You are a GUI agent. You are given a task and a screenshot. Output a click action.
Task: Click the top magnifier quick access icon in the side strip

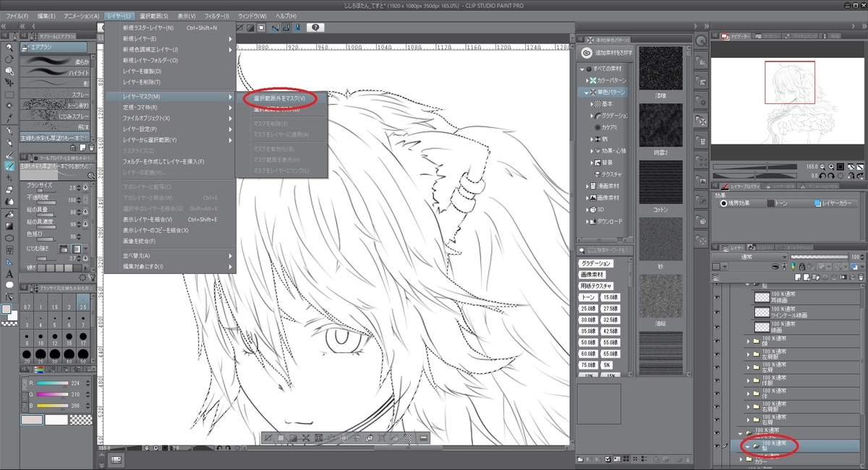click(700, 41)
